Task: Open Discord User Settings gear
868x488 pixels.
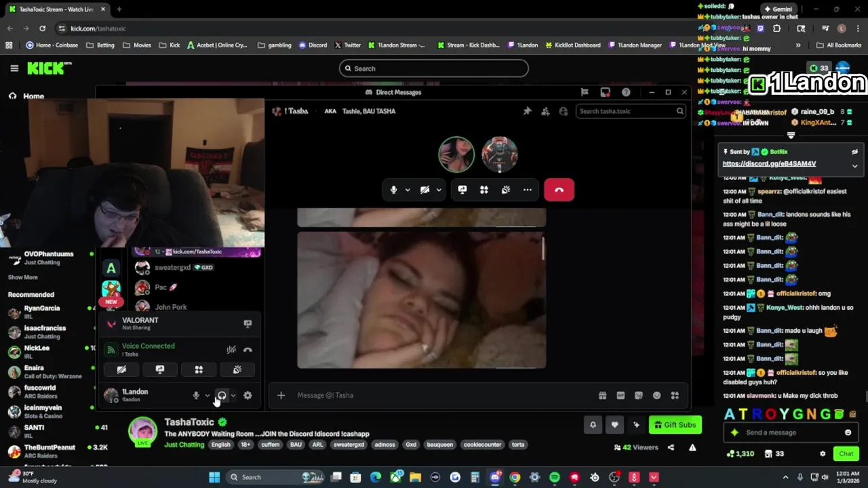Action: (x=248, y=395)
